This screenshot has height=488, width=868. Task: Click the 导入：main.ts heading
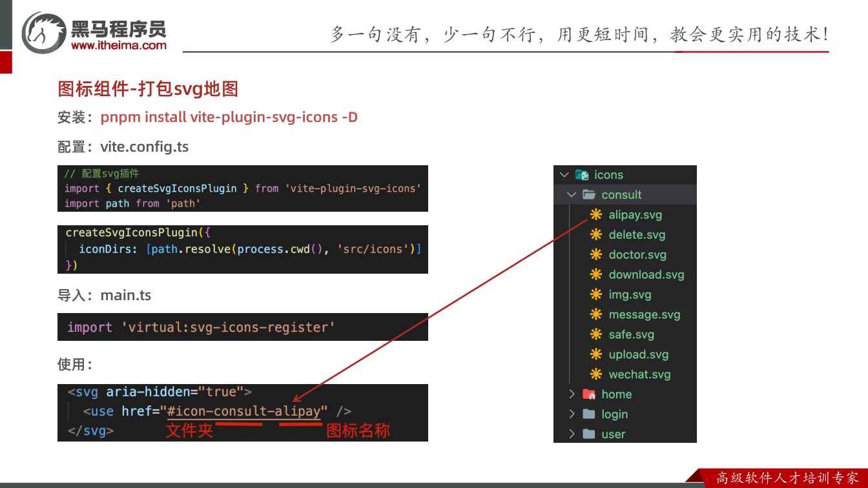click(104, 296)
